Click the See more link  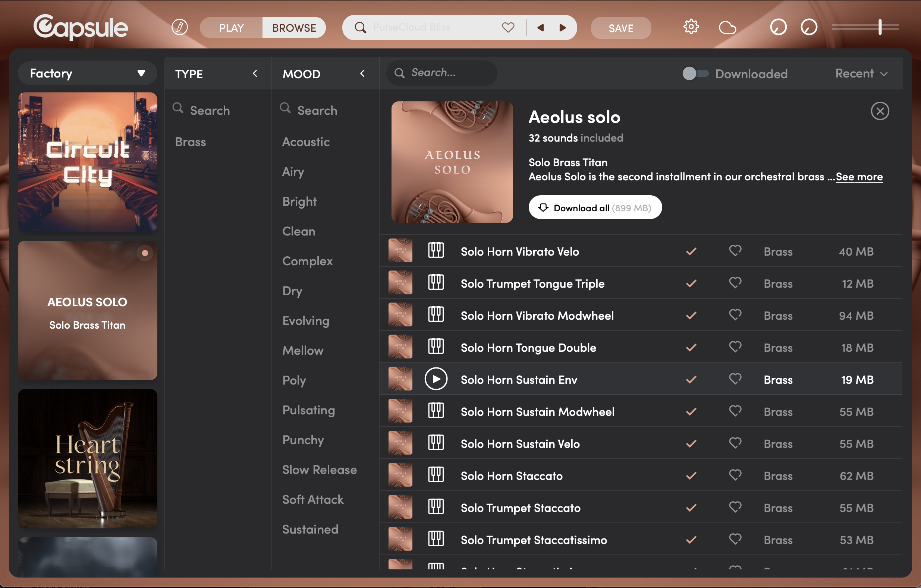859,177
